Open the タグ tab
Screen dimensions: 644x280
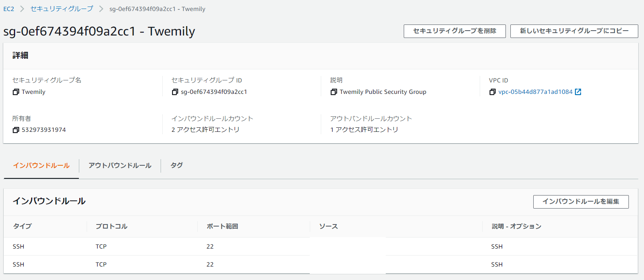click(177, 165)
